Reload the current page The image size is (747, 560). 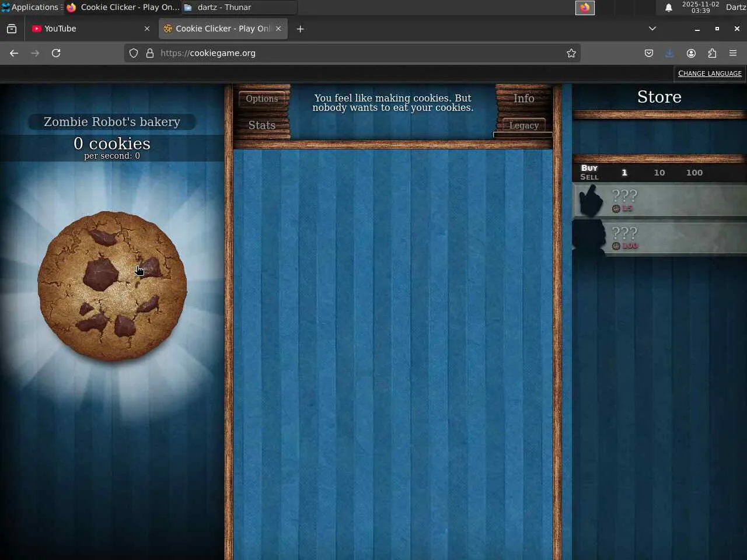pos(56,53)
